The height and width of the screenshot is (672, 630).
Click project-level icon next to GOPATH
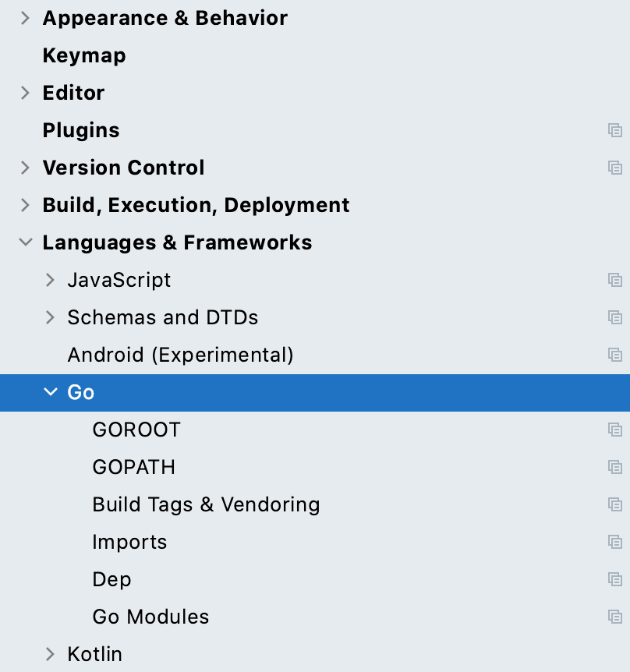click(614, 467)
